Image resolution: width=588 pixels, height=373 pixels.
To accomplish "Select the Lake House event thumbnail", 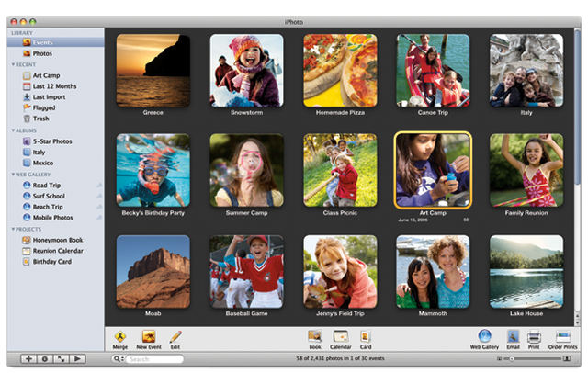I will coord(526,272).
